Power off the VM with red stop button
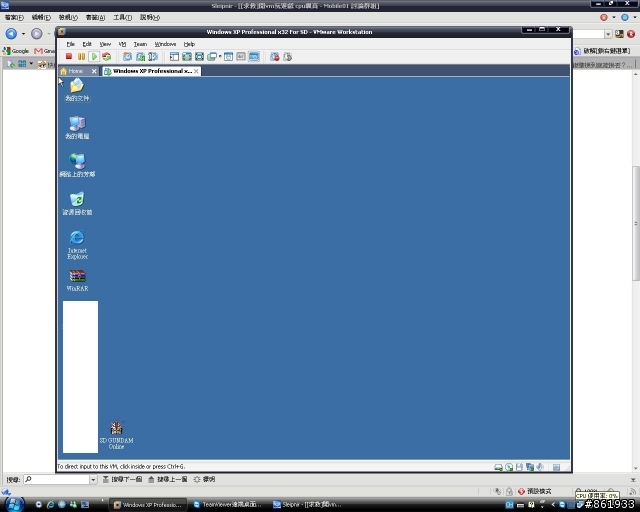 coord(69,57)
